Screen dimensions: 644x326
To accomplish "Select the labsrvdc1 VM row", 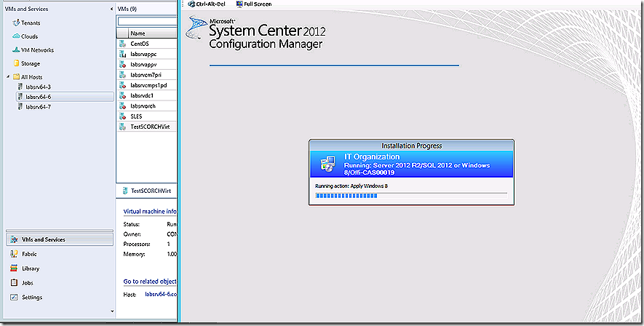I will 146,95.
